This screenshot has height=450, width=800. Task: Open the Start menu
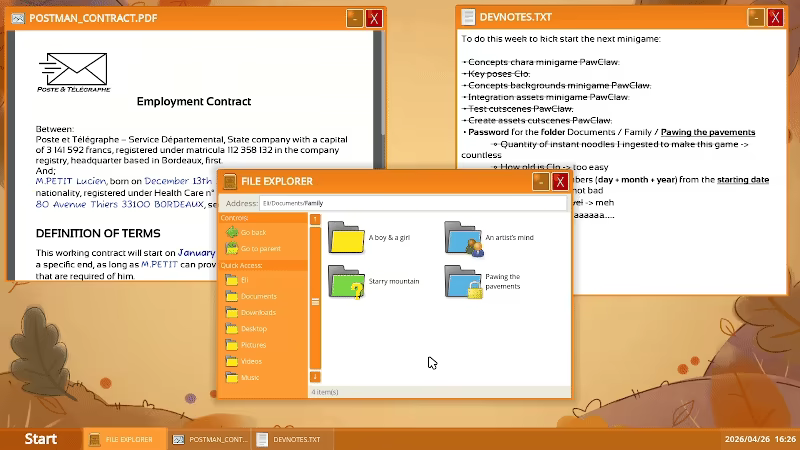point(41,439)
